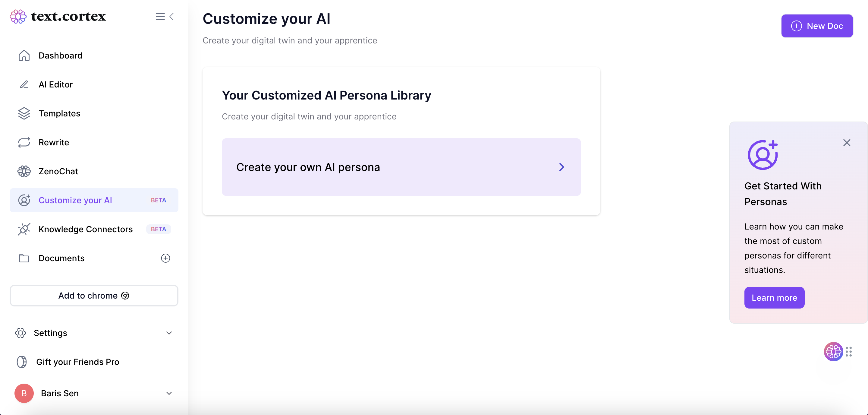
Task: Select Customize your AI menu item
Action: click(94, 200)
